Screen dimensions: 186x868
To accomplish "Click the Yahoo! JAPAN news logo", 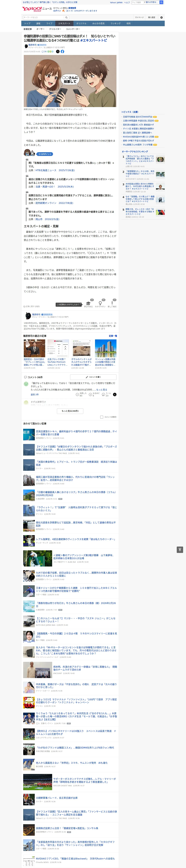I will (x=37, y=9).
